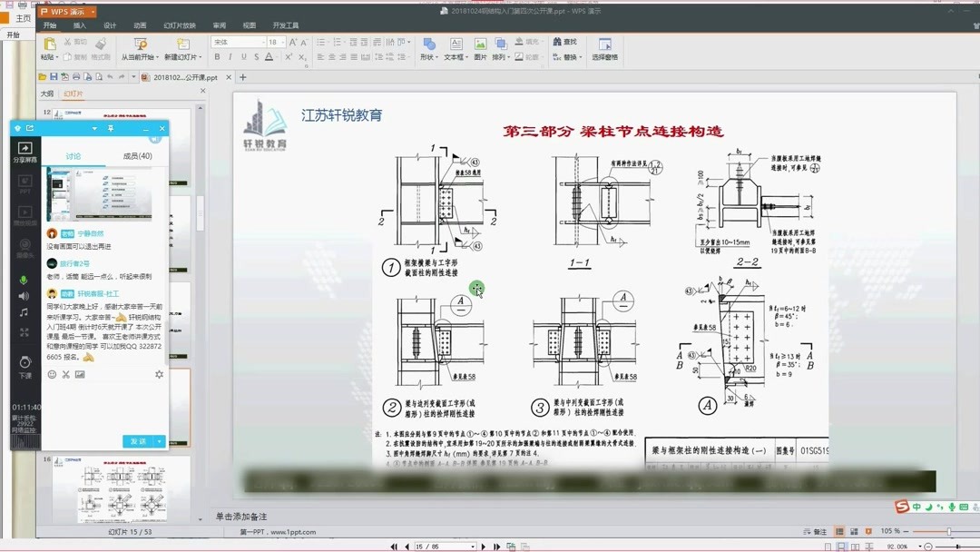Open the 插入 ribbon tab
Image resolution: width=980 pixels, height=552 pixels.
79,25
